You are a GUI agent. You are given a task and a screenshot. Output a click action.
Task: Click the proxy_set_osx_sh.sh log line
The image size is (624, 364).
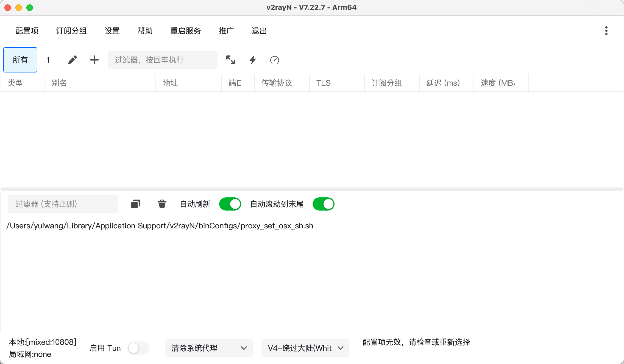pyautogui.click(x=160, y=226)
